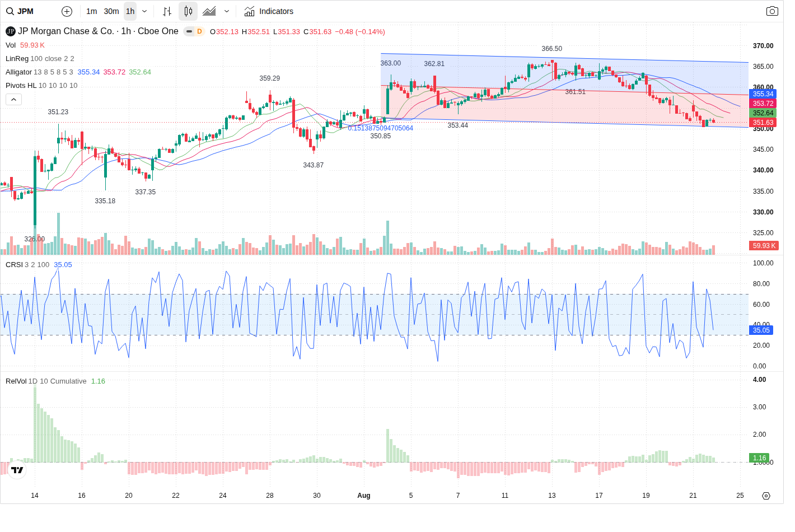Screen dimensions: 795x532
Task: Select the Area chart style icon
Action: [209, 11]
